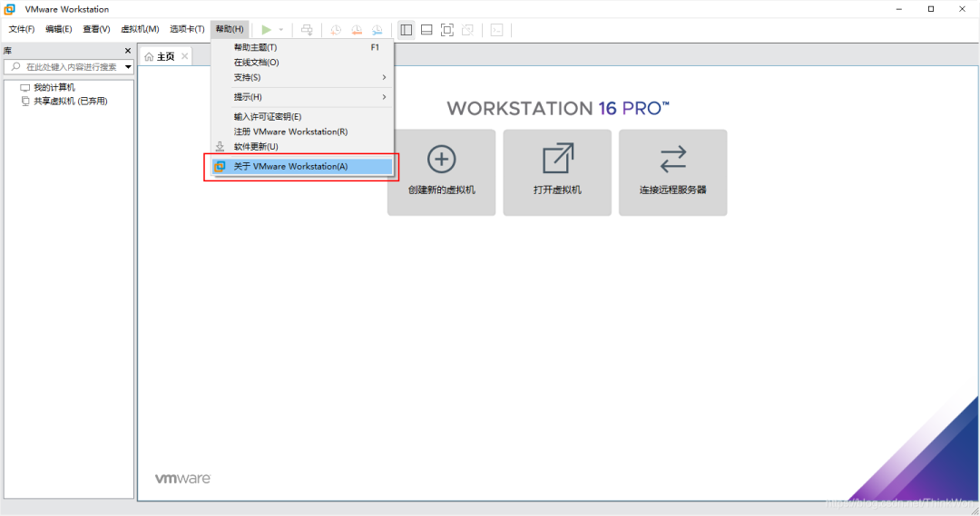
Task: Close the 主页 tab
Action: tap(184, 56)
